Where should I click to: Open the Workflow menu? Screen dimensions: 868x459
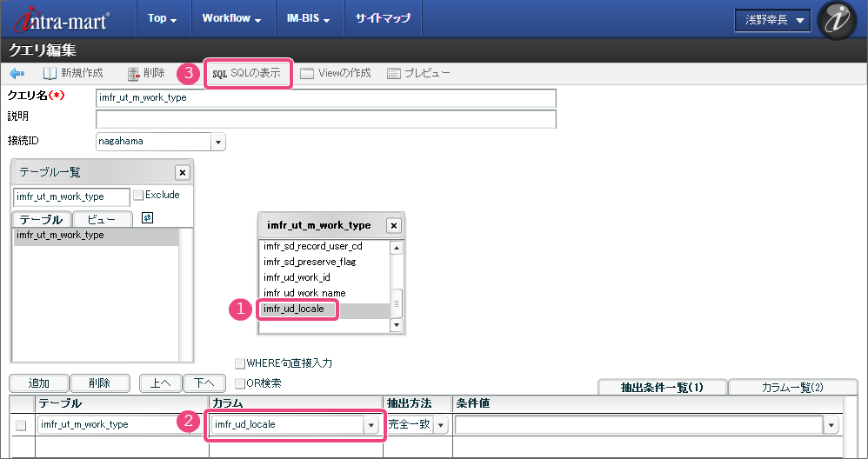click(231, 19)
